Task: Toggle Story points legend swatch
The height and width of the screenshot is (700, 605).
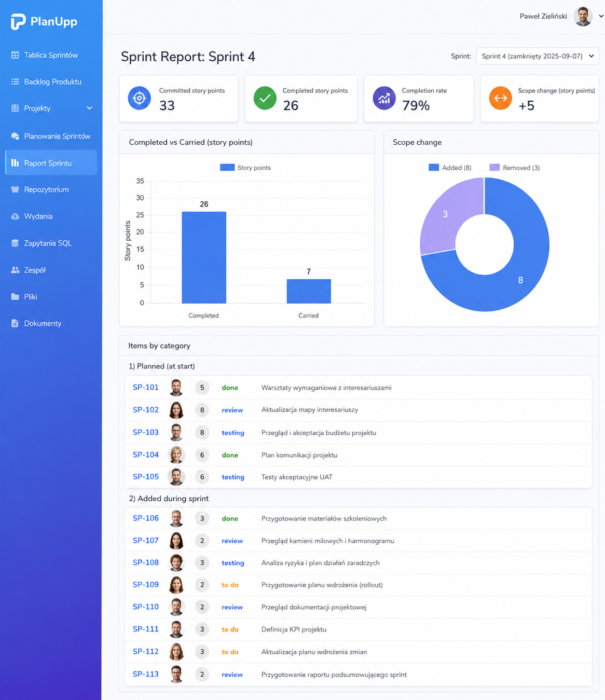Action: click(227, 168)
